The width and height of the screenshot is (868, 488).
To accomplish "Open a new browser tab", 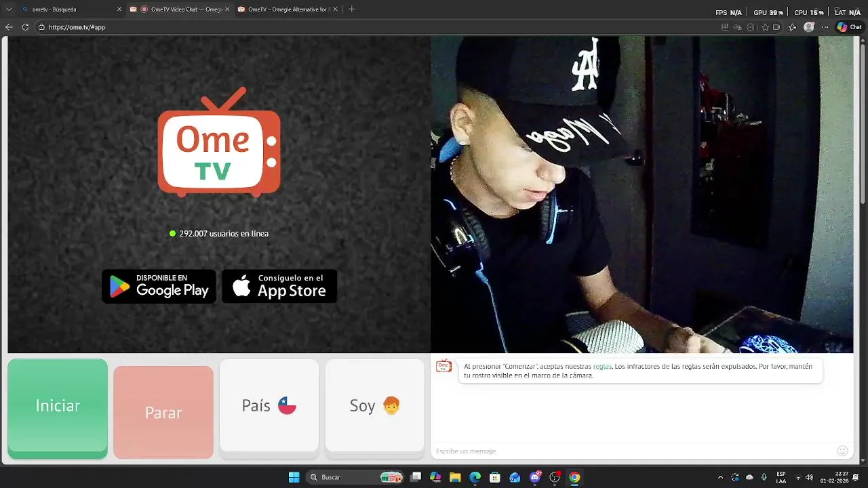I will [351, 9].
